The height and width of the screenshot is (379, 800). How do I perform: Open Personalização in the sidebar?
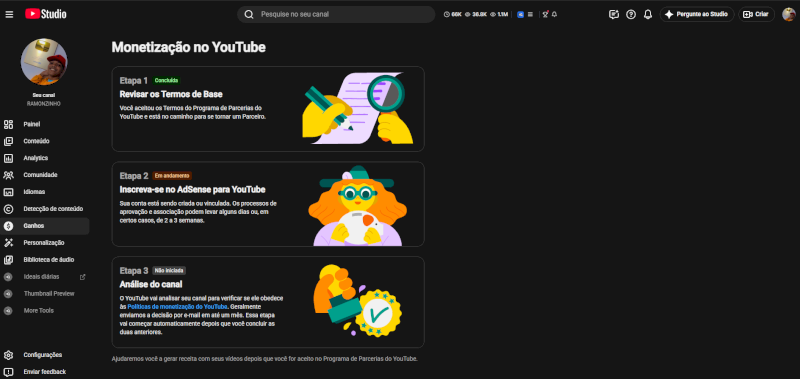[45, 243]
